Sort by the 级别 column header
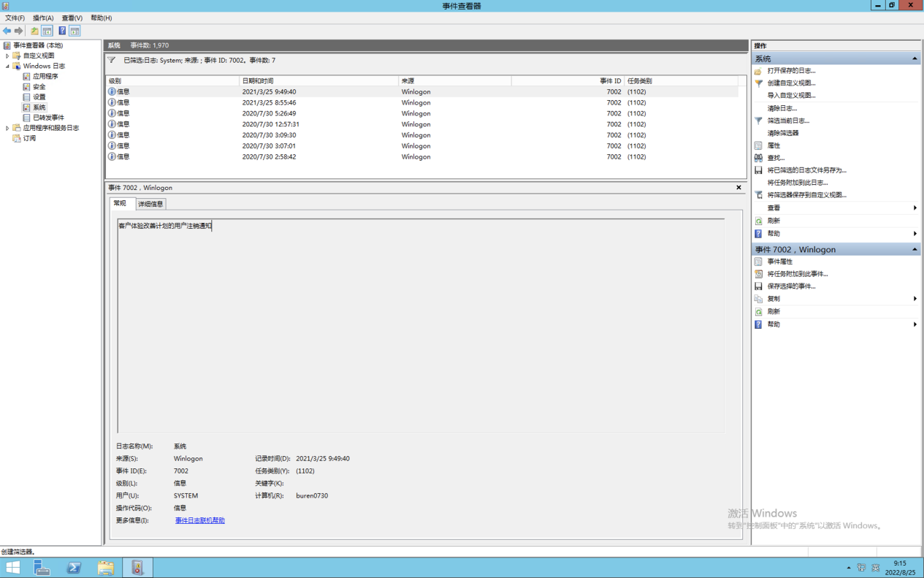Screen dimensions: 924x578 (172, 81)
